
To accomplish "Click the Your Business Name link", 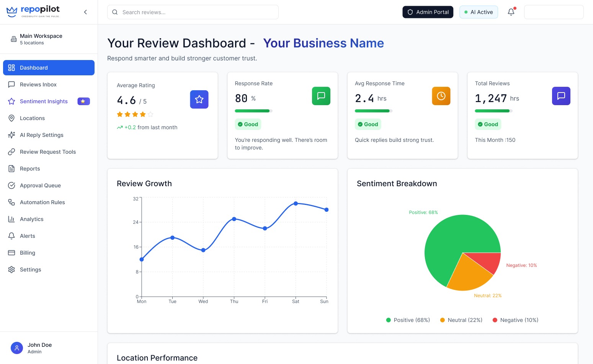I will [x=323, y=43].
